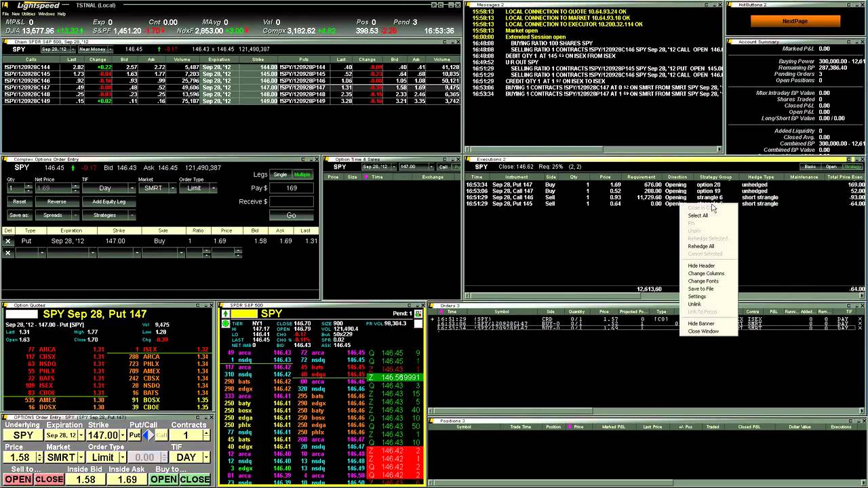Open the Utilities menu

[x=28, y=14]
